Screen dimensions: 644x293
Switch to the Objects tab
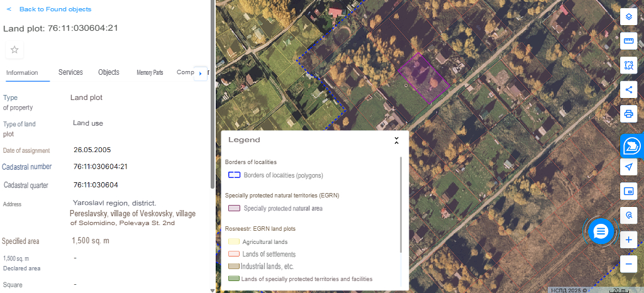[109, 72]
